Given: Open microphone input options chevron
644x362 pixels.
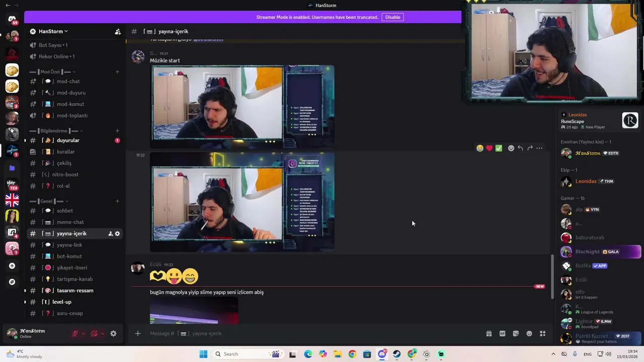Looking at the screenshot, I should click(x=84, y=333).
